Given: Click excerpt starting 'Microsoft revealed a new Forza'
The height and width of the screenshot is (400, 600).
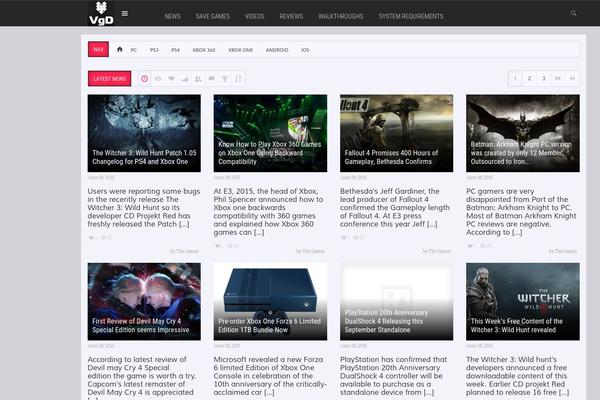Looking at the screenshot, I should 270,376.
